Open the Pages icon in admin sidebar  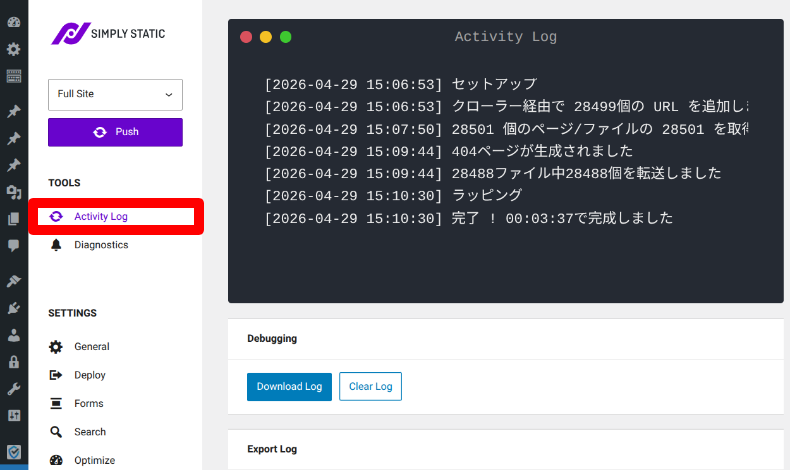14,219
